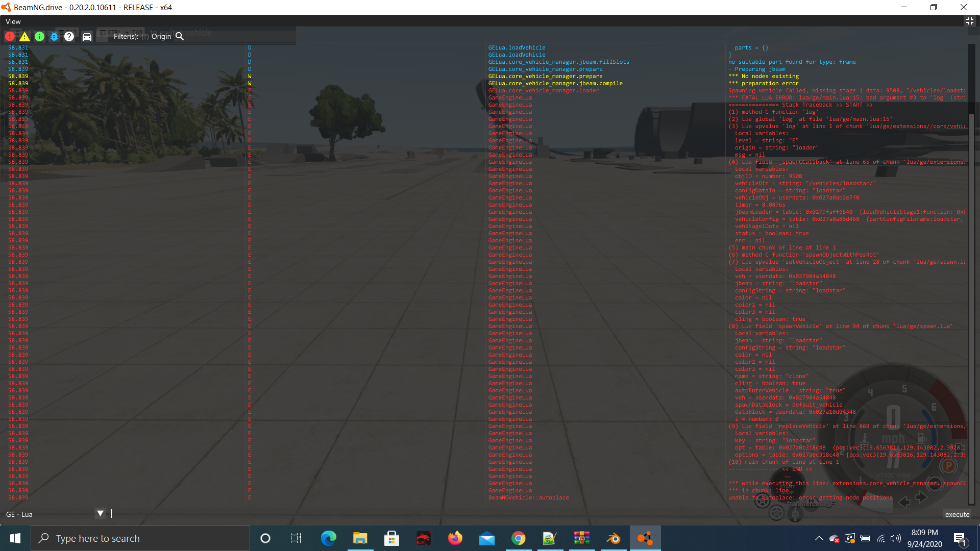Open the Windows notification center
Image resolution: width=980 pixels, height=551 pixels.
(x=959, y=538)
